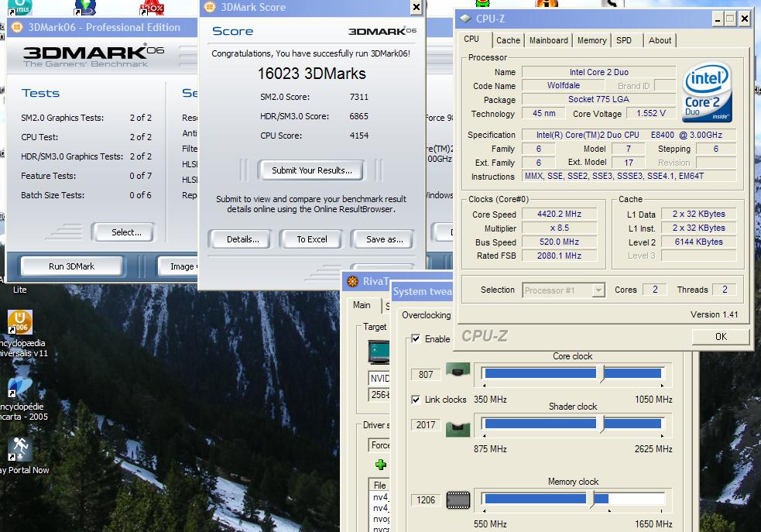Select the CPU tab in CPU-Z

point(471,39)
